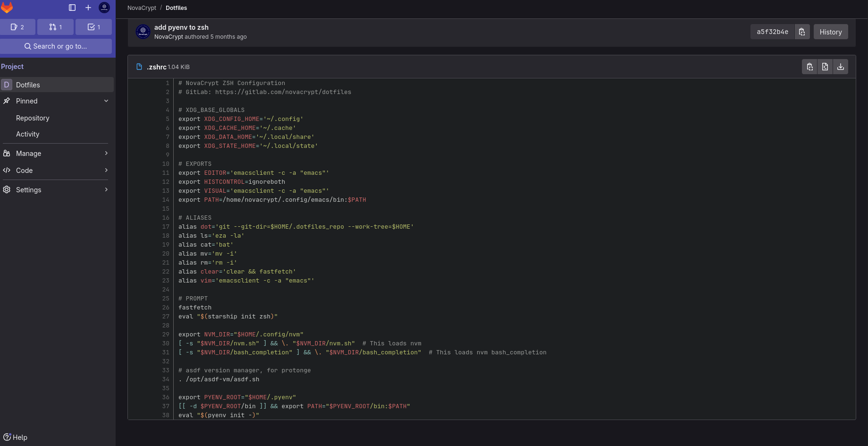This screenshot has height=446, width=868.
Task: Open raw view of the .zshrc file
Action: tap(825, 67)
